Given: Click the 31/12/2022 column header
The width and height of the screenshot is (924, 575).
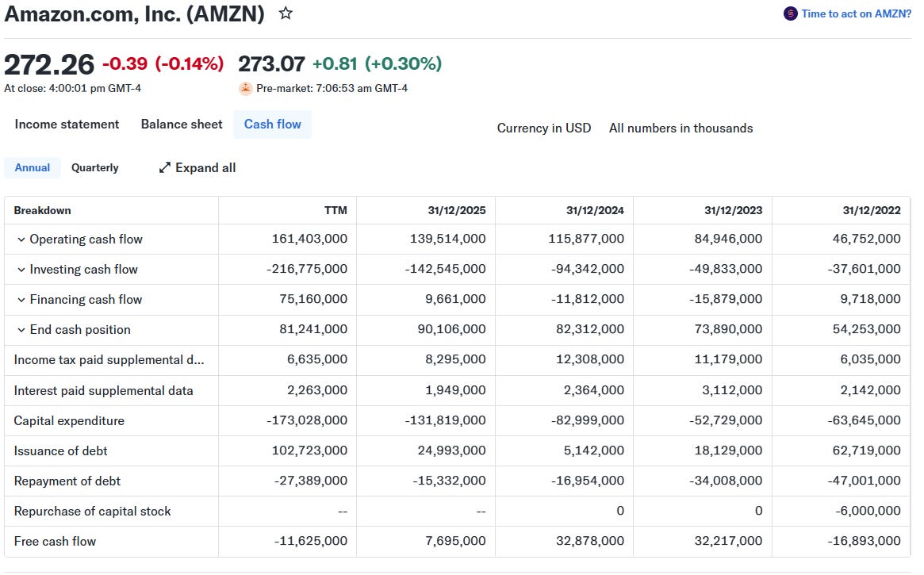Looking at the screenshot, I should [x=872, y=210].
